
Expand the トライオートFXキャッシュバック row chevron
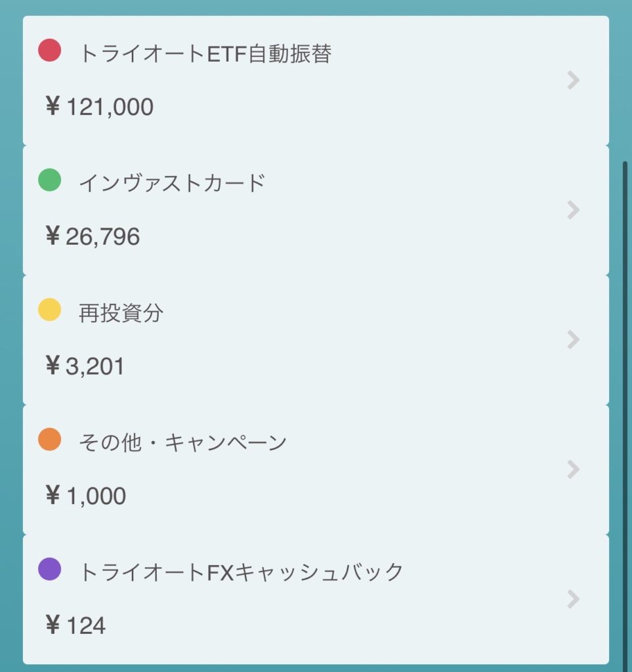click(574, 599)
